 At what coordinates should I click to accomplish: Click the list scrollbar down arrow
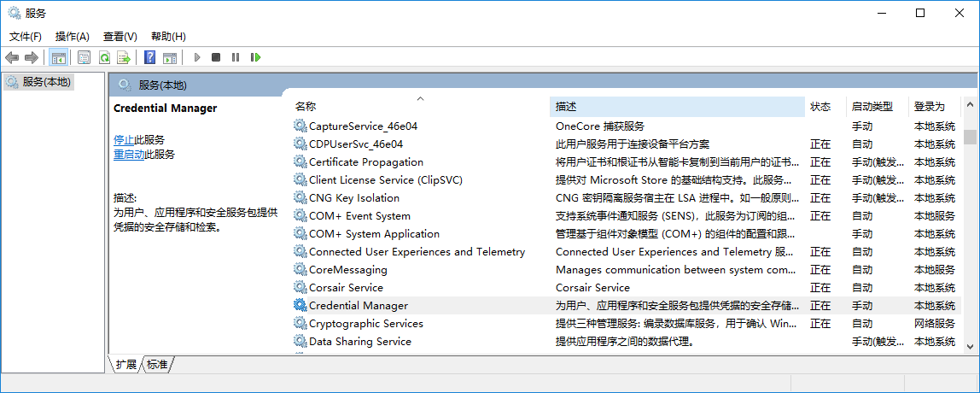point(970,345)
